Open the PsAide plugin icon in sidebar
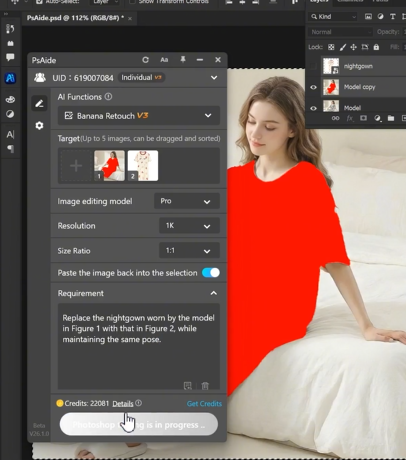Screen dimensions: 406x460 10,78
